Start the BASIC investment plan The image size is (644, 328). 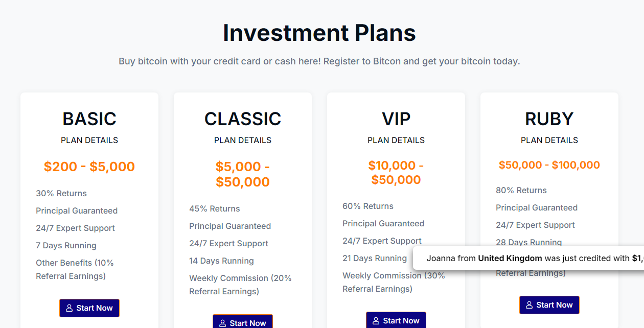pyautogui.click(x=89, y=308)
